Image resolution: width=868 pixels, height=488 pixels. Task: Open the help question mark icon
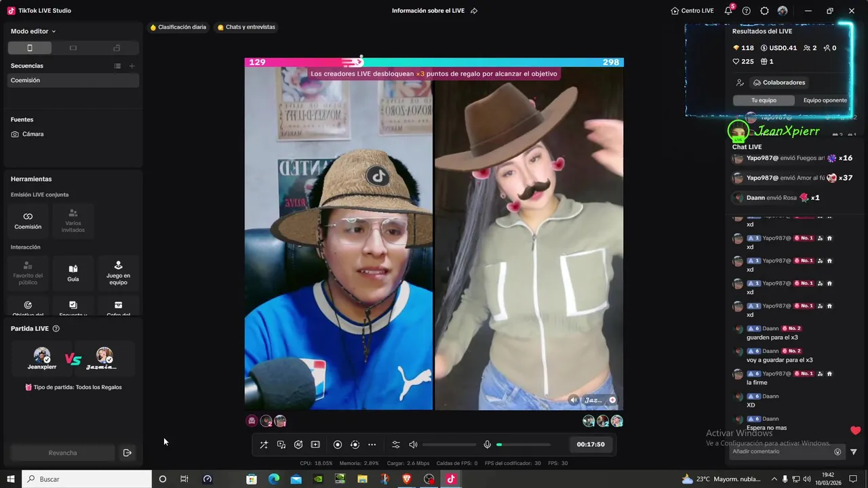point(747,11)
